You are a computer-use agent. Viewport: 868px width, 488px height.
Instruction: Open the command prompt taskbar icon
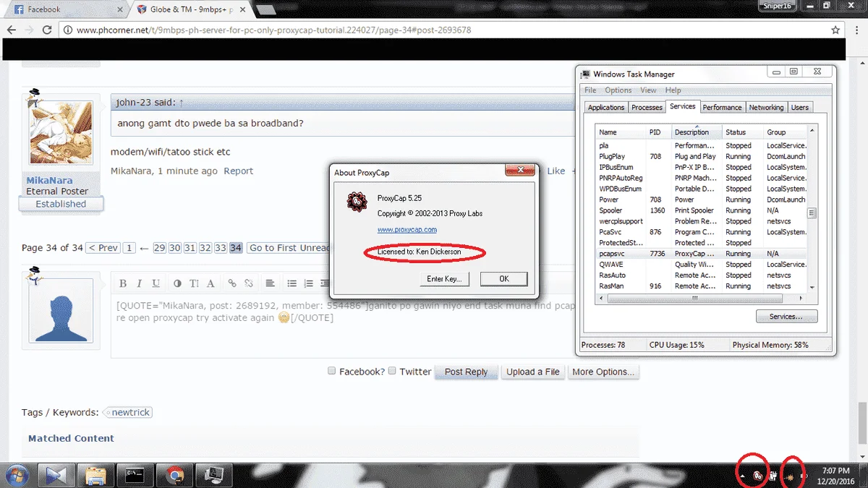point(135,475)
